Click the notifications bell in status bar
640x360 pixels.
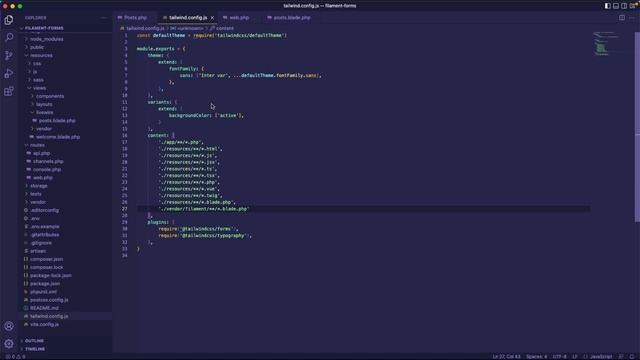click(x=632, y=356)
